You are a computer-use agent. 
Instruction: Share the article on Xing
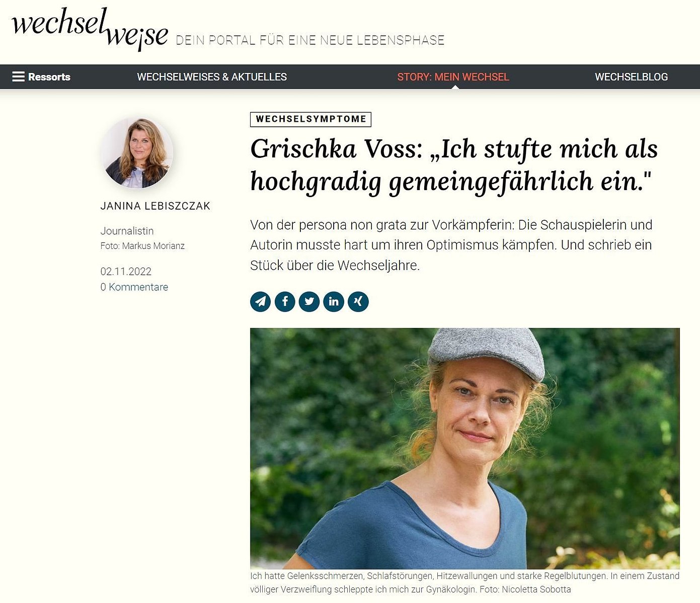coord(358,301)
